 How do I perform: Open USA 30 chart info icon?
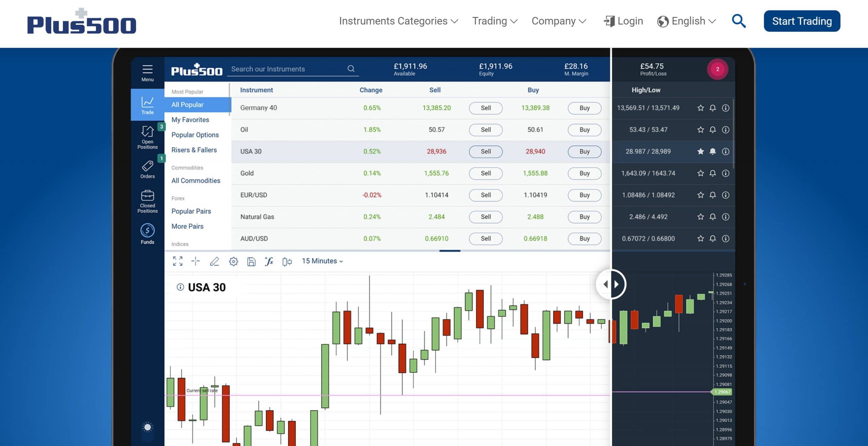180,287
